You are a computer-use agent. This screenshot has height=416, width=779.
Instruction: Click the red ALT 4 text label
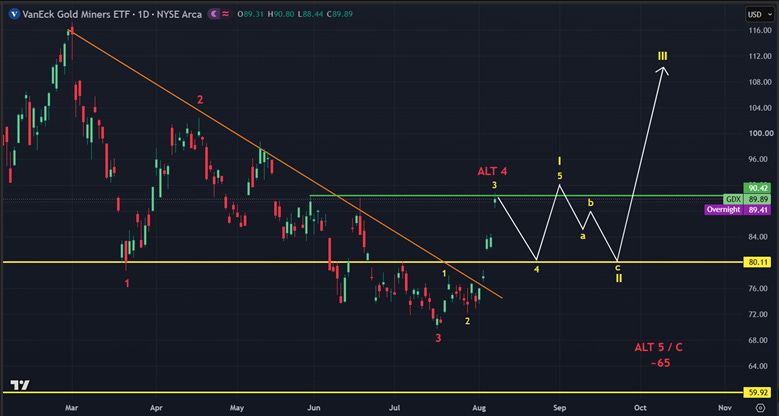point(492,172)
